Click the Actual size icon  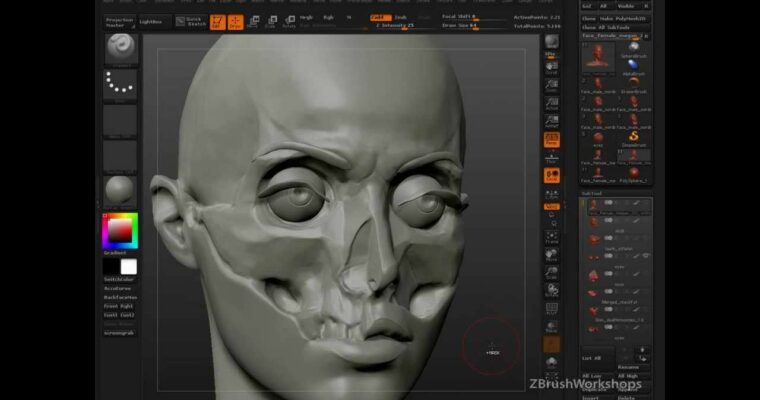[552, 104]
